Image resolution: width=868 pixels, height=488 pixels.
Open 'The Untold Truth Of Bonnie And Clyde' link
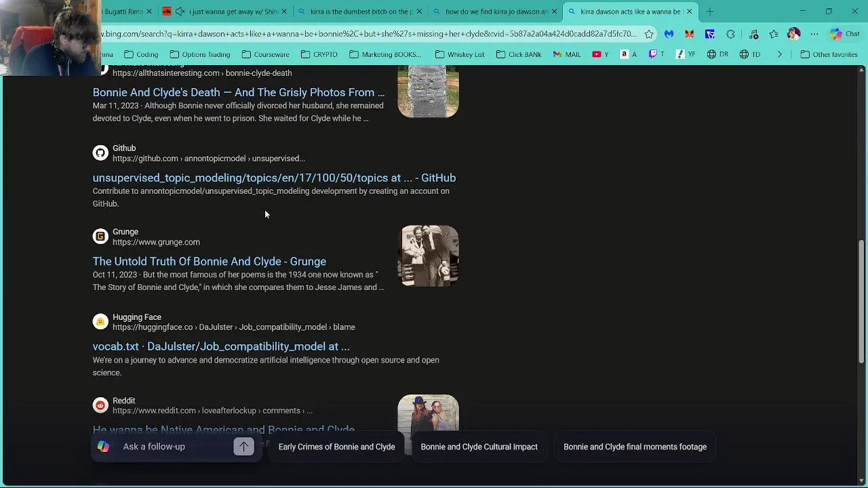coord(210,262)
